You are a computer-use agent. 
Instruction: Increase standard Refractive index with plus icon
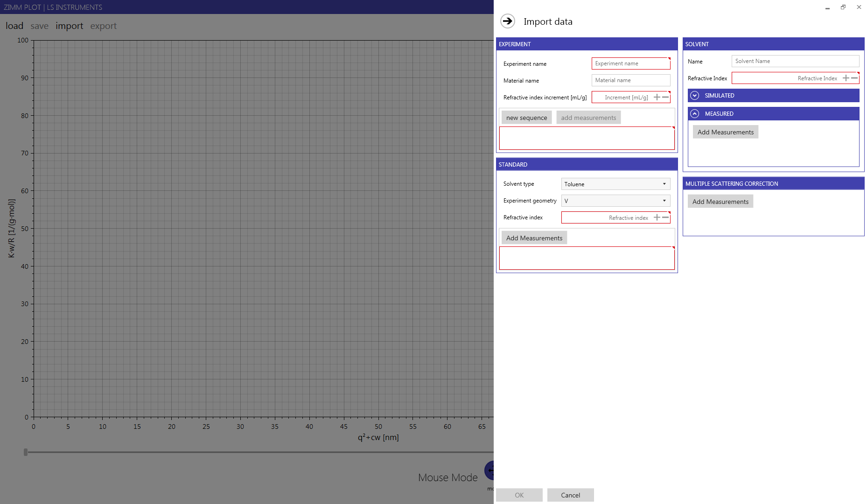coord(657,217)
